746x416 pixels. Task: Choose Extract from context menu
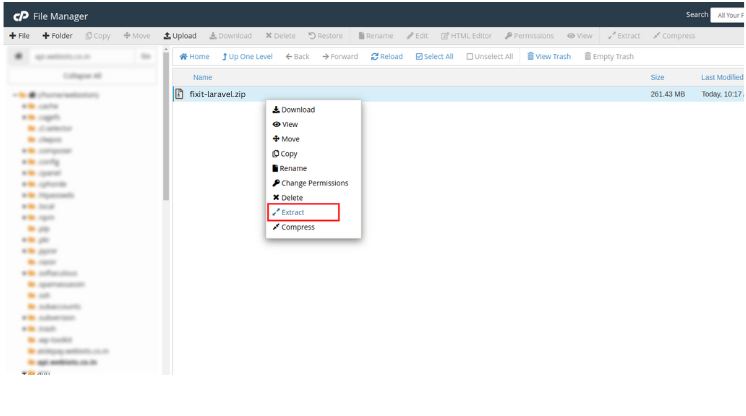pos(292,212)
